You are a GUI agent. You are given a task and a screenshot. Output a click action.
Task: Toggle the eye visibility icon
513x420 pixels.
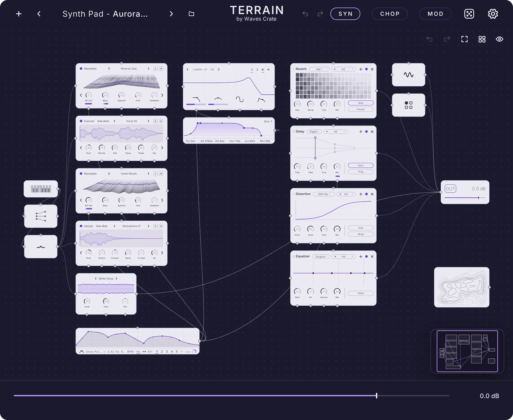tap(499, 39)
